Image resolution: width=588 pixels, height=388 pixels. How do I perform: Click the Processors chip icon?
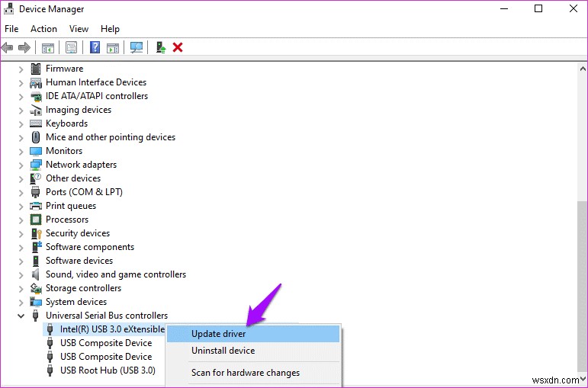point(36,220)
